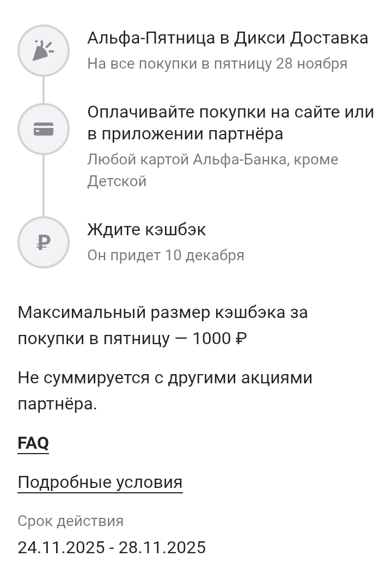This screenshot has height=587, width=392.
Task: Tap the heading Оплачивайте покупки на сайте
Action: click(230, 112)
